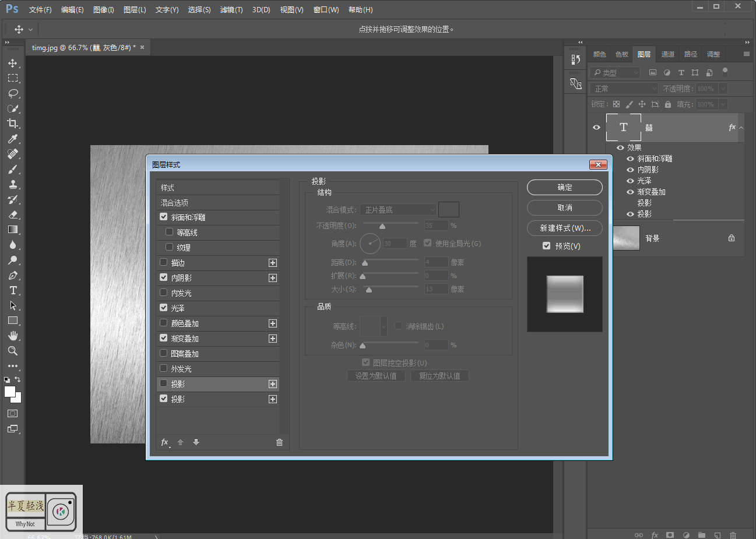The height and width of the screenshot is (539, 756).
Task: Toggle 预览(V) checkbox
Action: [546, 246]
